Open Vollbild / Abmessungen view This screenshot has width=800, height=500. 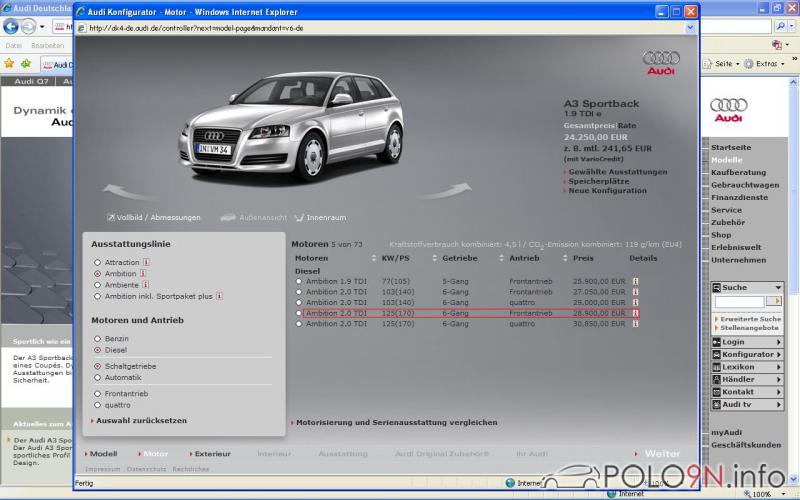pos(154,217)
